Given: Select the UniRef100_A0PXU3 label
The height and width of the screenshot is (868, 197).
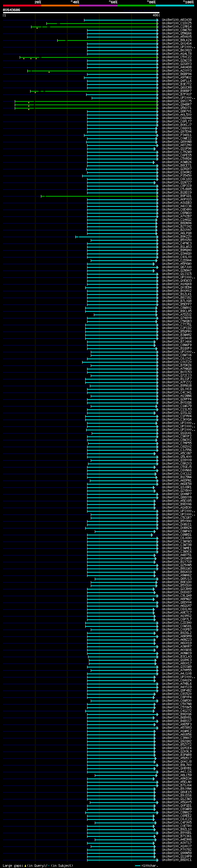Looking at the screenshot, I should pos(176,200).
